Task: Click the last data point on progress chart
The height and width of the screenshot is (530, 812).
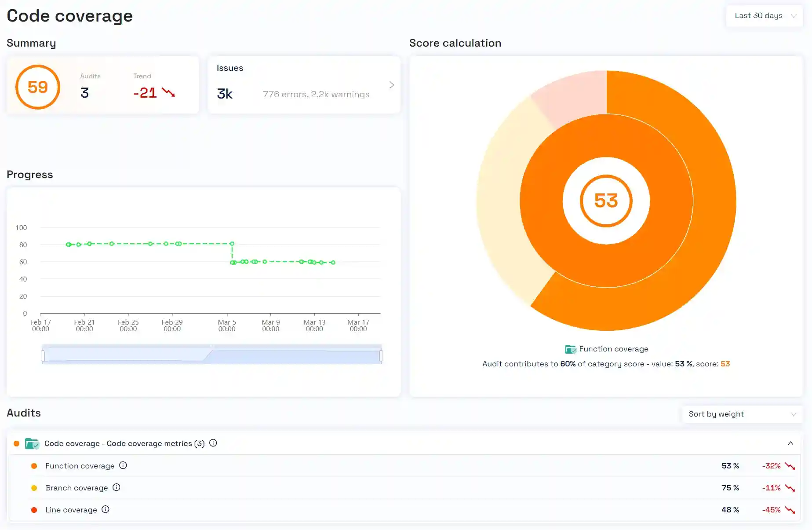Action: (333, 263)
